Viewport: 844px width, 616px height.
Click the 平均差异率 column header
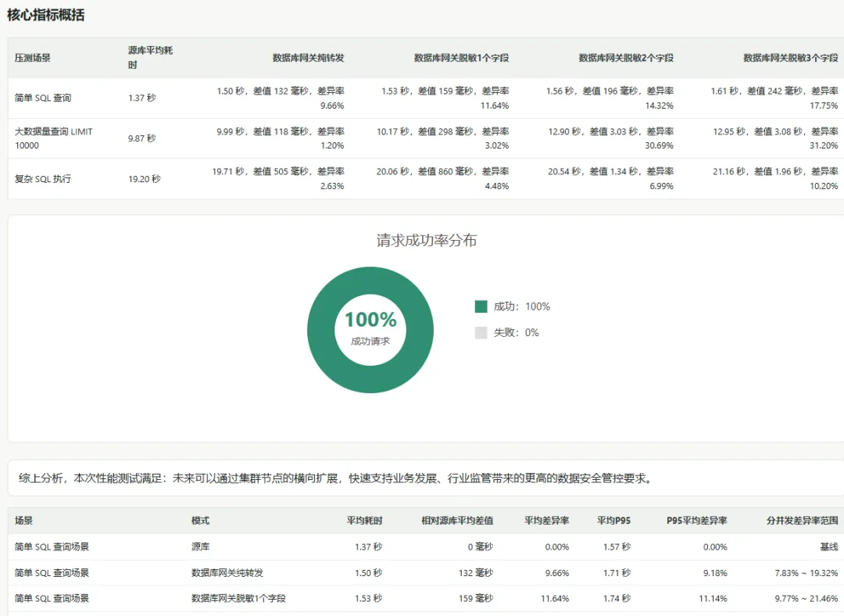[x=546, y=520]
